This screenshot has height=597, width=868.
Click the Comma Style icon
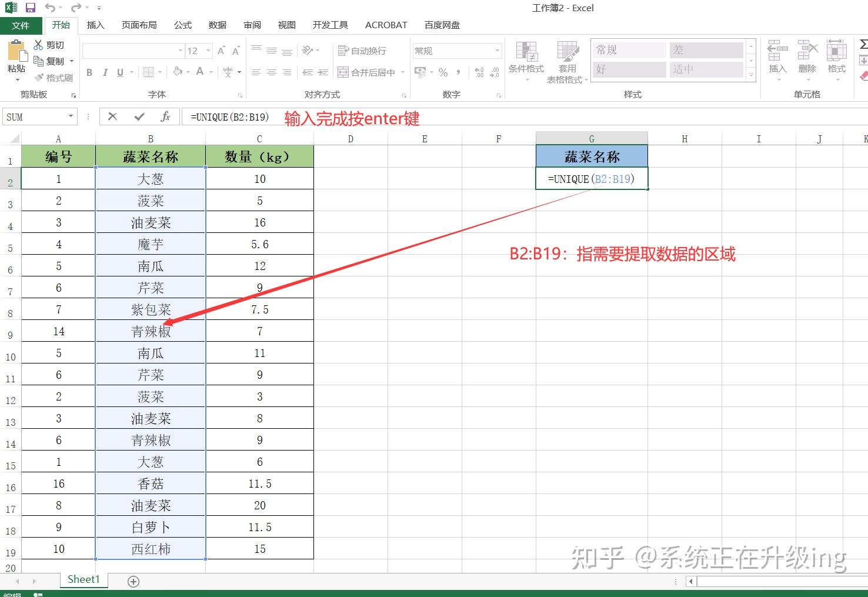click(x=458, y=72)
